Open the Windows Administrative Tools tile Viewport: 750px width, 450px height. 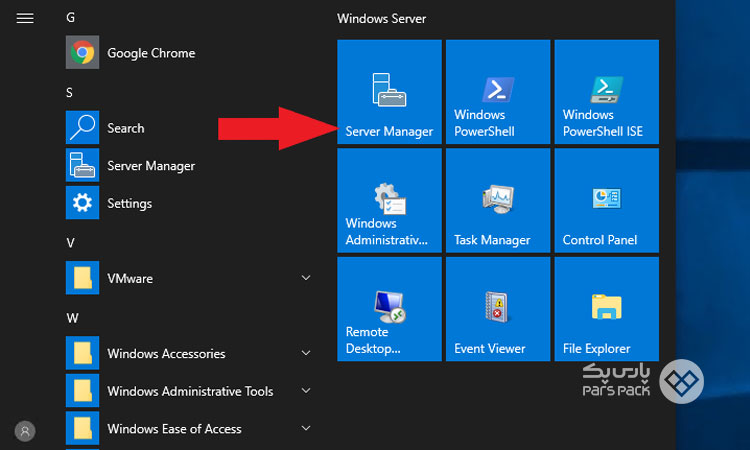coord(389,200)
